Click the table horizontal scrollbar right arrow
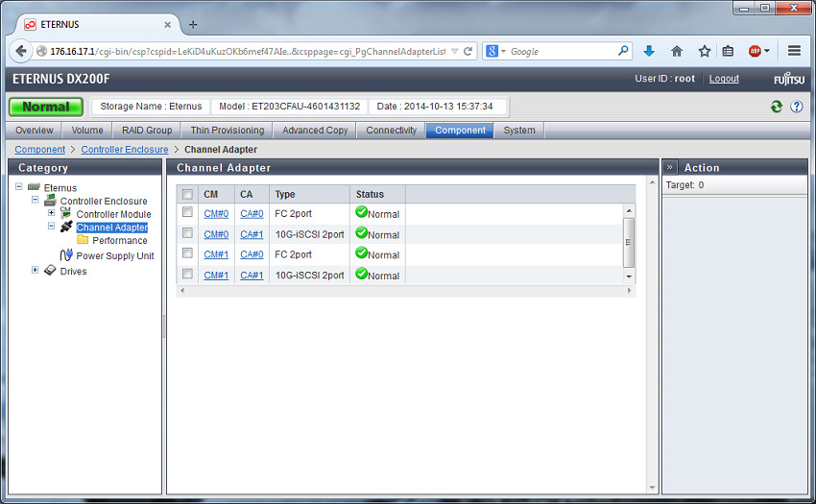 tap(629, 291)
